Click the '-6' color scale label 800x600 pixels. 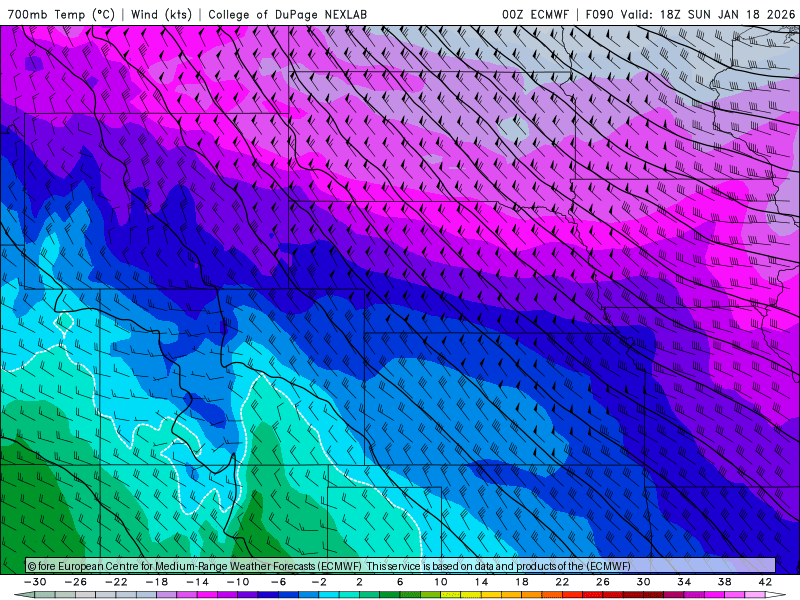coord(279,582)
